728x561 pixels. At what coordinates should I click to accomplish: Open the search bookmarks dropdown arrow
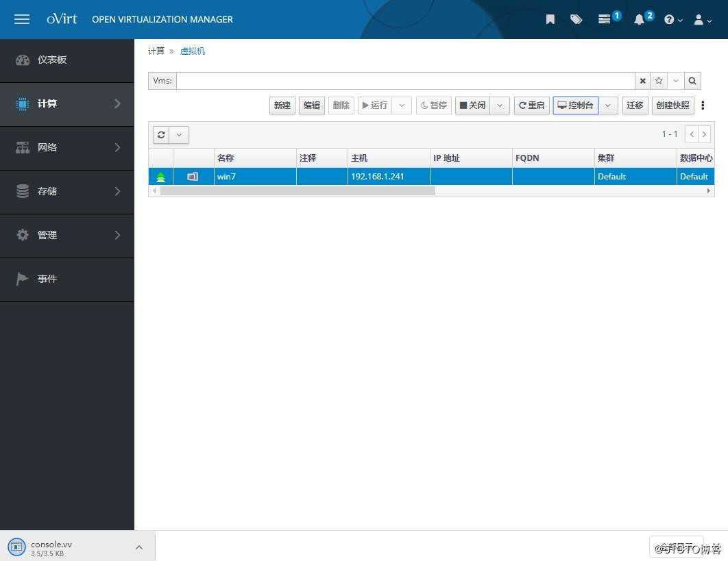point(675,81)
